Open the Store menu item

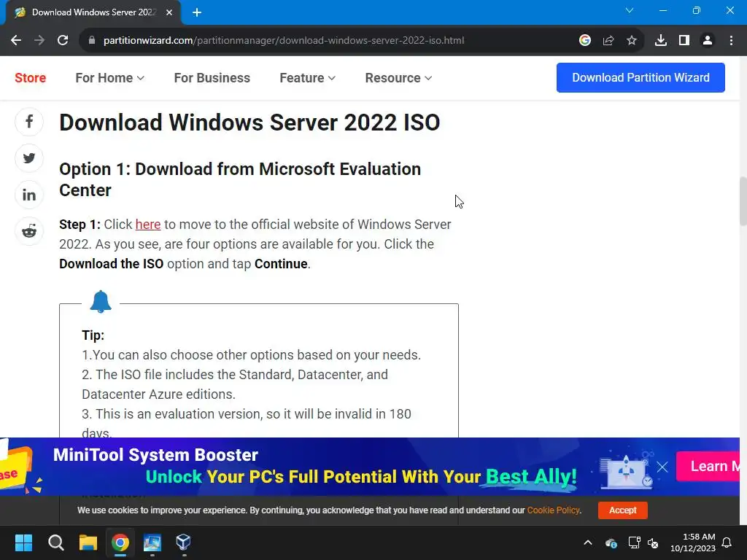click(30, 77)
